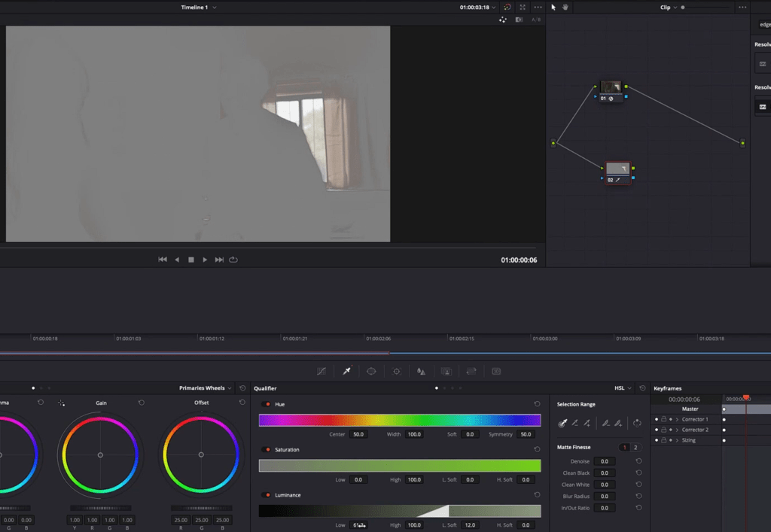Image resolution: width=771 pixels, height=532 pixels.
Task: Open the Tracker palette icon
Action: tap(396, 371)
